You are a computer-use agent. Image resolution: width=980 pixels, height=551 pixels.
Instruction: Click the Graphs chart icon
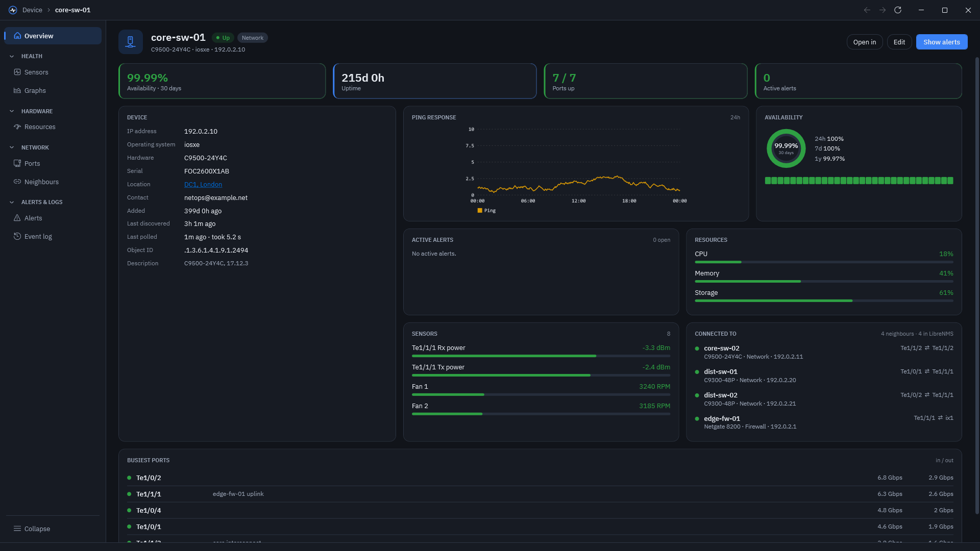click(17, 90)
